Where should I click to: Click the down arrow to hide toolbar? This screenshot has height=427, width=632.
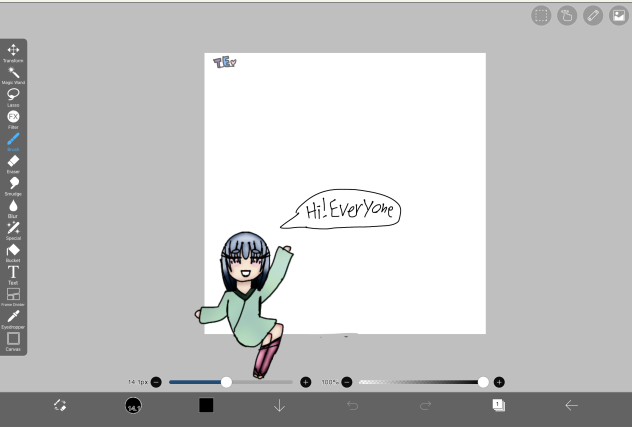[x=279, y=405]
